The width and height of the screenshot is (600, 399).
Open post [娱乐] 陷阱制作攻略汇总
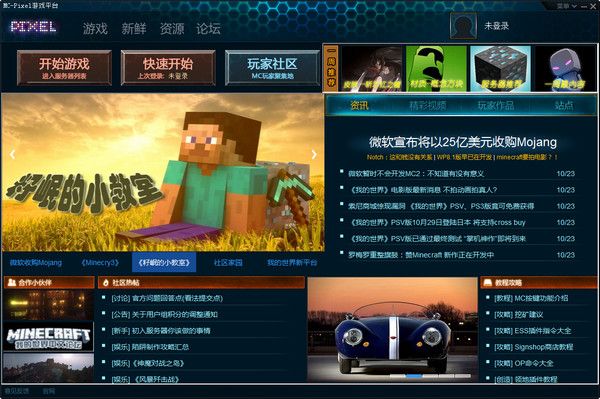pyautogui.click(x=150, y=347)
